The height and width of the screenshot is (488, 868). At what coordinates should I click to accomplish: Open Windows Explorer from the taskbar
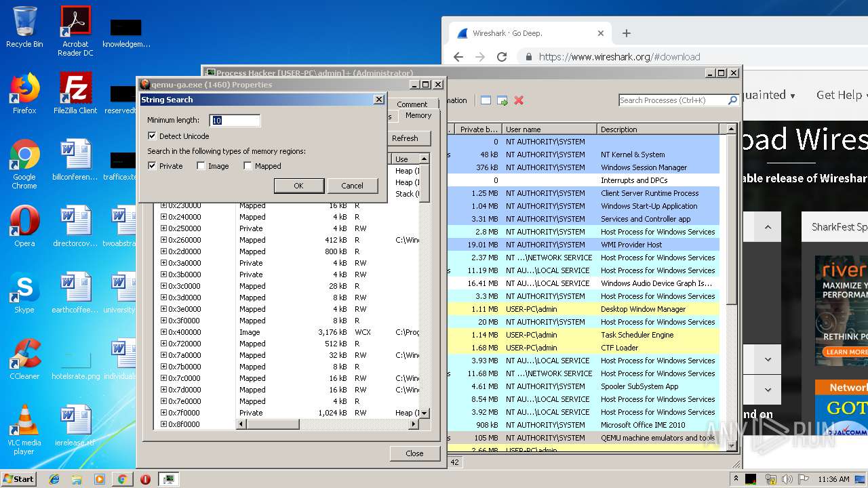pos(77,479)
